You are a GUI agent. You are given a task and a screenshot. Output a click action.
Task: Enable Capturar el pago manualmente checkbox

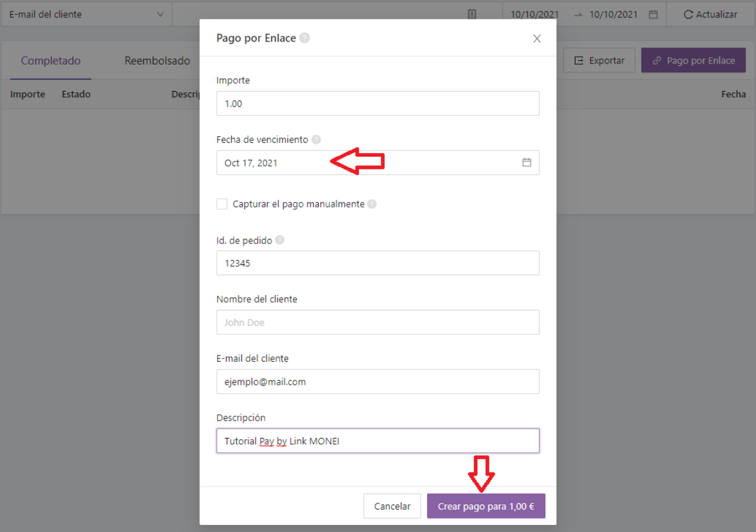coord(221,204)
